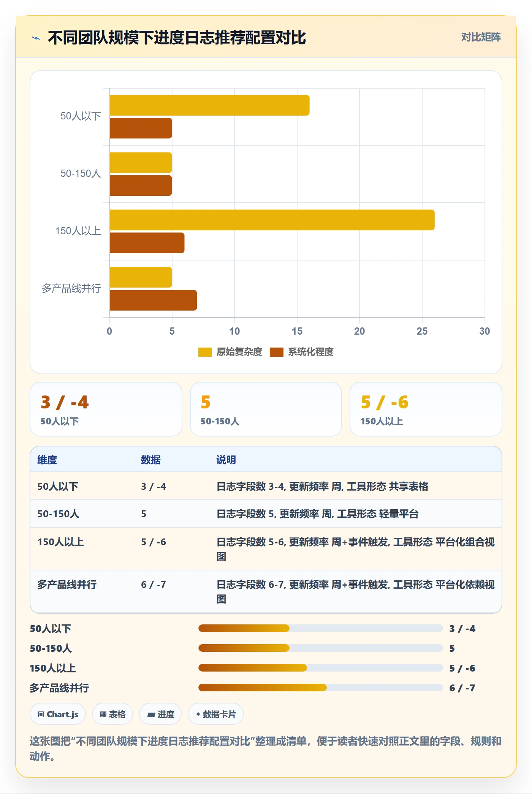Screen dimensions: 532x794
Task: Click the Chart.js tag chip
Action: 58,714
